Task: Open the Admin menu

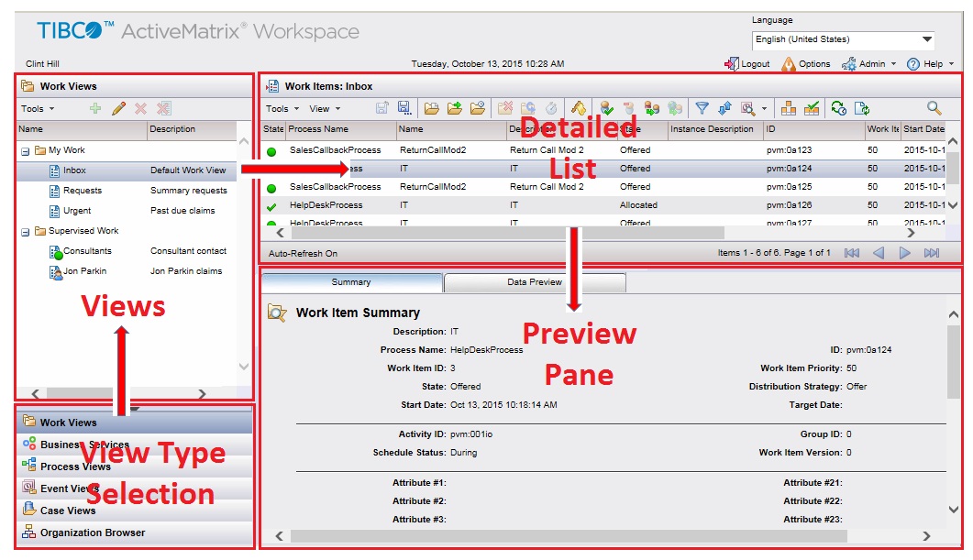Action: (868, 64)
